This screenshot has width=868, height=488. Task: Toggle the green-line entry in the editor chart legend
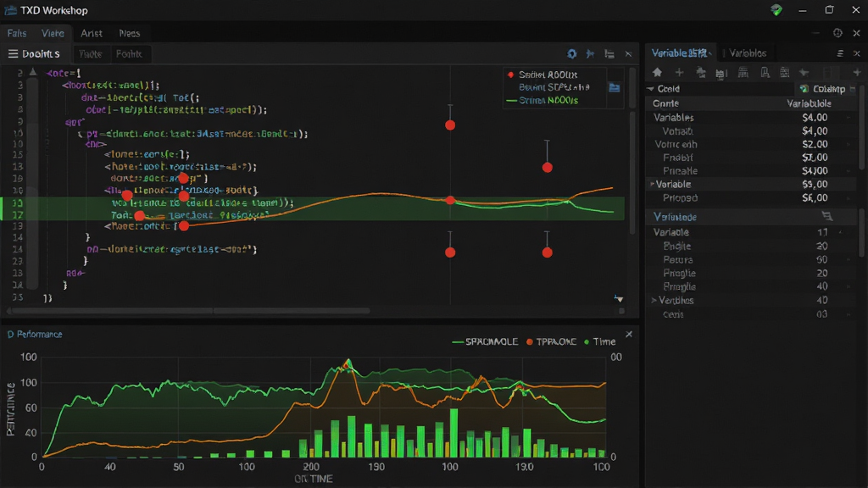pos(542,101)
